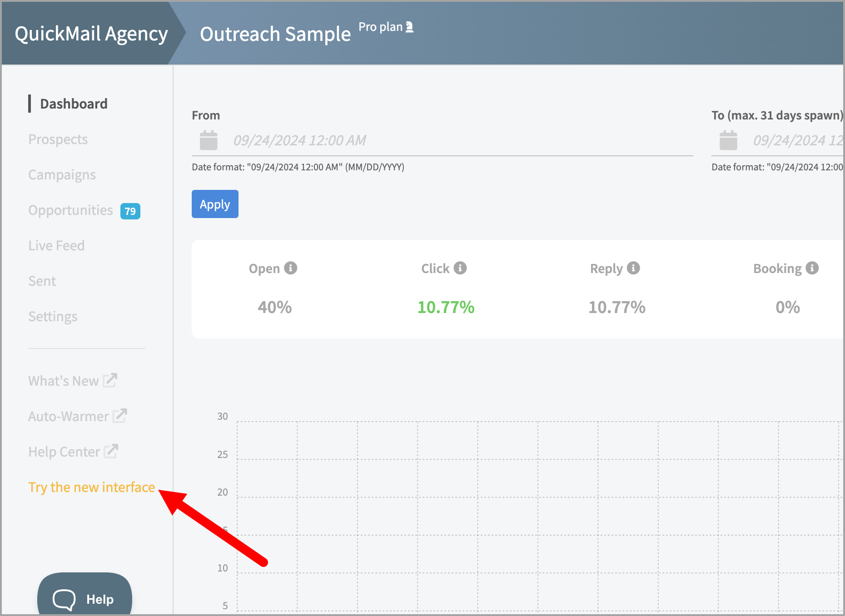Click the 0% Booking rate value
The width and height of the screenshot is (845, 616).
[x=788, y=308]
